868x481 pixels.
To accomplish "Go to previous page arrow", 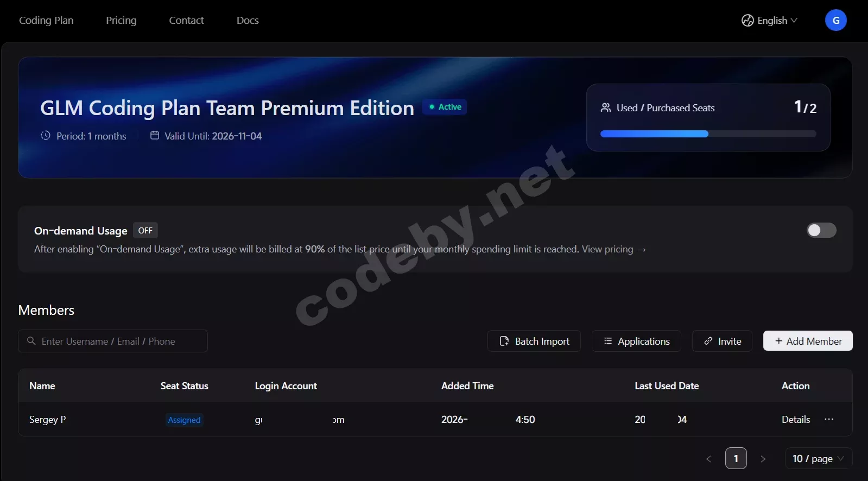I will coord(708,459).
